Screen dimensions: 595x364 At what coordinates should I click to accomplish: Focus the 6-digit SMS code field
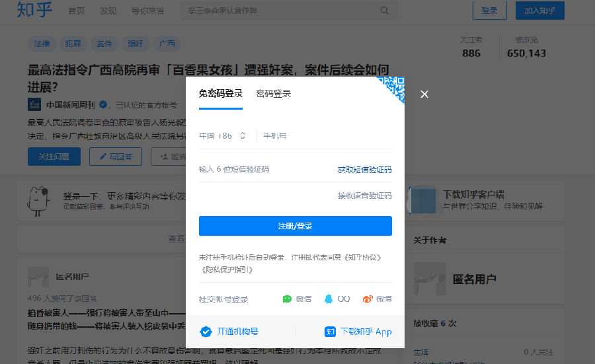[x=264, y=170]
